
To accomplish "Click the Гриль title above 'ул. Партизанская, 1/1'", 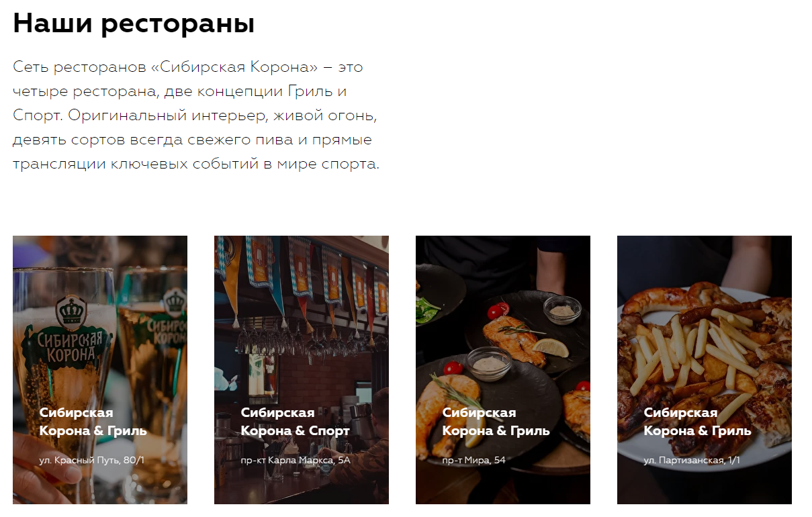I will click(697, 422).
